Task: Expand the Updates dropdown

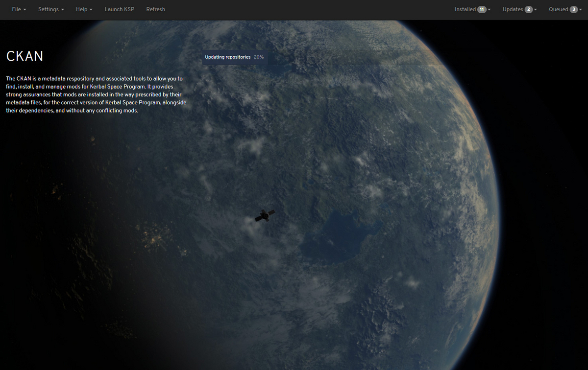Action: pos(519,9)
